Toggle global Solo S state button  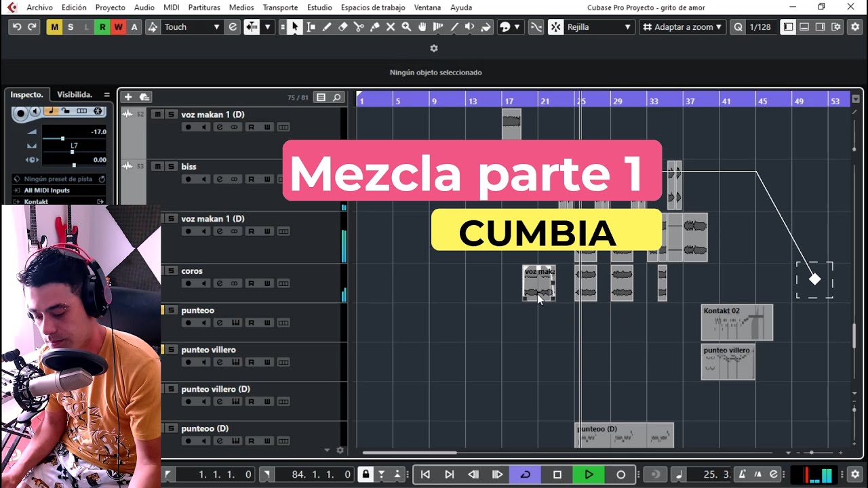click(x=70, y=27)
